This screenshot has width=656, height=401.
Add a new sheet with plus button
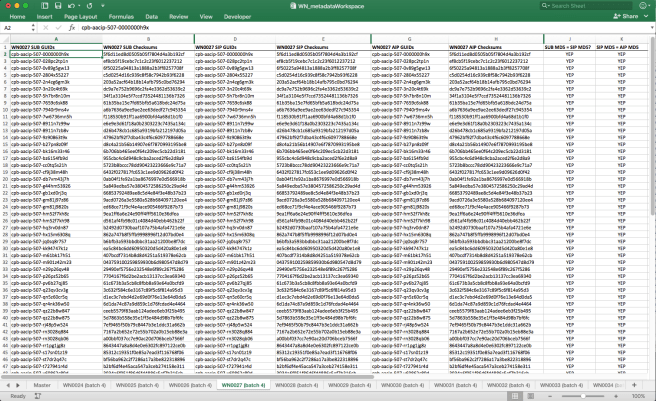click(x=634, y=385)
